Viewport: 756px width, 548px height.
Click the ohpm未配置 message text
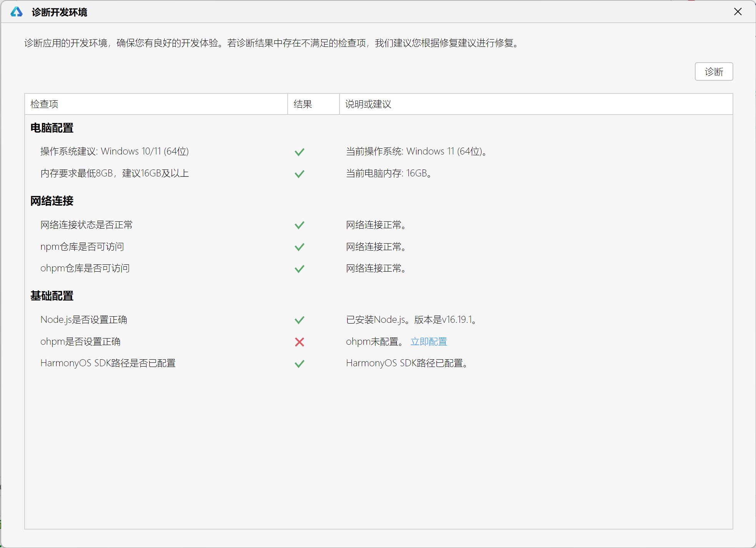375,342
